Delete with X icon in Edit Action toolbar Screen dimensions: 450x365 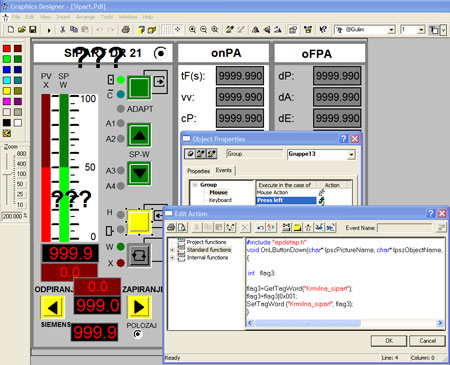[245, 228]
